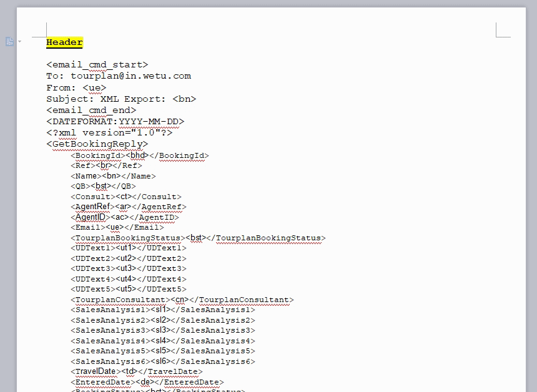Click the AgentRef <ar> line
Screen dimensions: 537x392
click(129, 207)
